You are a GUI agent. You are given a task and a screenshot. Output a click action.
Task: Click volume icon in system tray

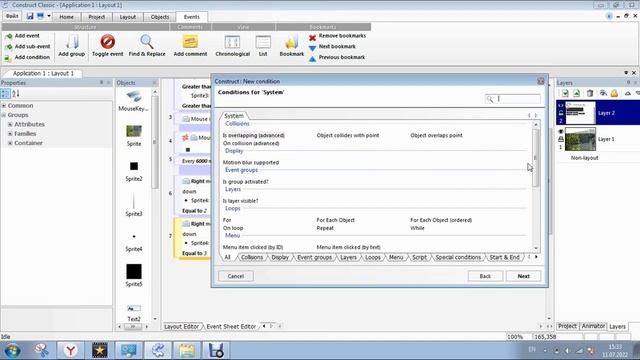click(567, 351)
